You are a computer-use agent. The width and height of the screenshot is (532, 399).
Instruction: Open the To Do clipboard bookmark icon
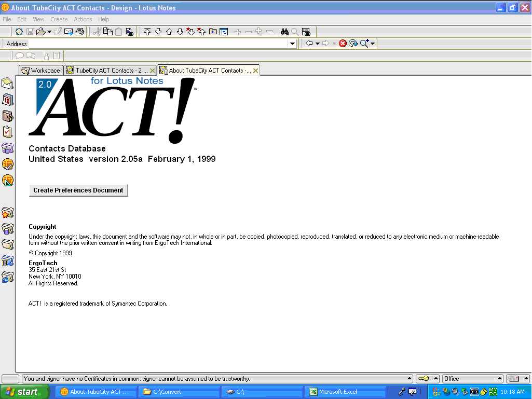coord(7,132)
